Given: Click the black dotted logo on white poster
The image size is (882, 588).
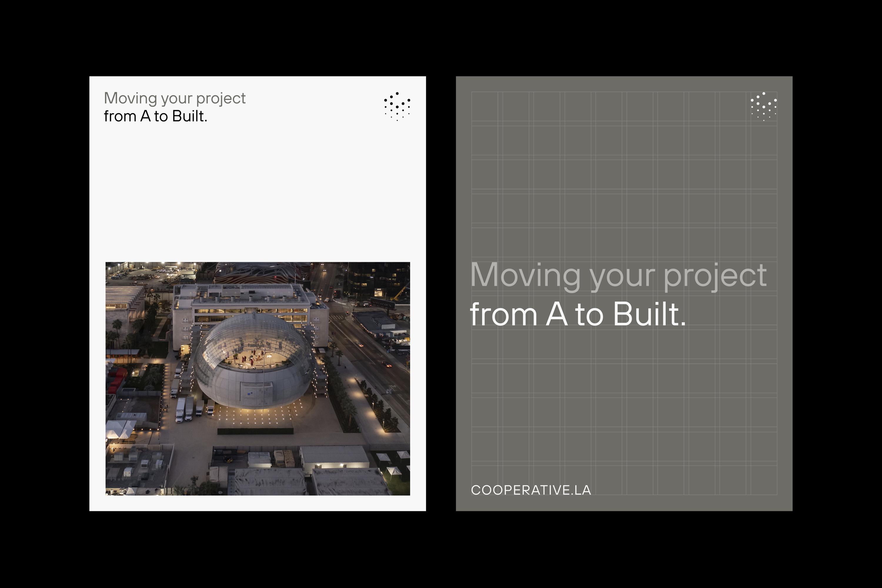Looking at the screenshot, I should coord(397,106).
